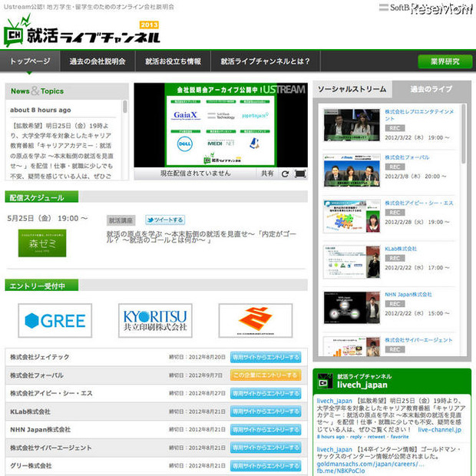
Task: Open the live-channel.jp link in the tweet
Action: (440, 430)
